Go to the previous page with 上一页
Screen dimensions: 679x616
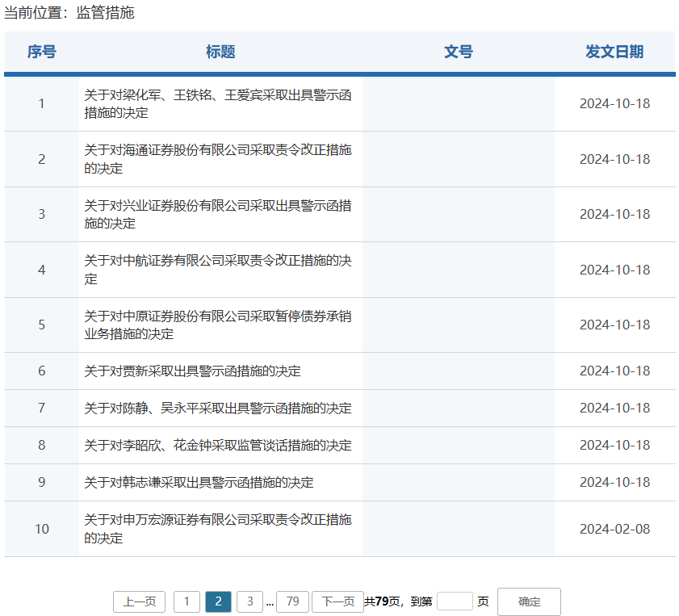[x=138, y=601]
